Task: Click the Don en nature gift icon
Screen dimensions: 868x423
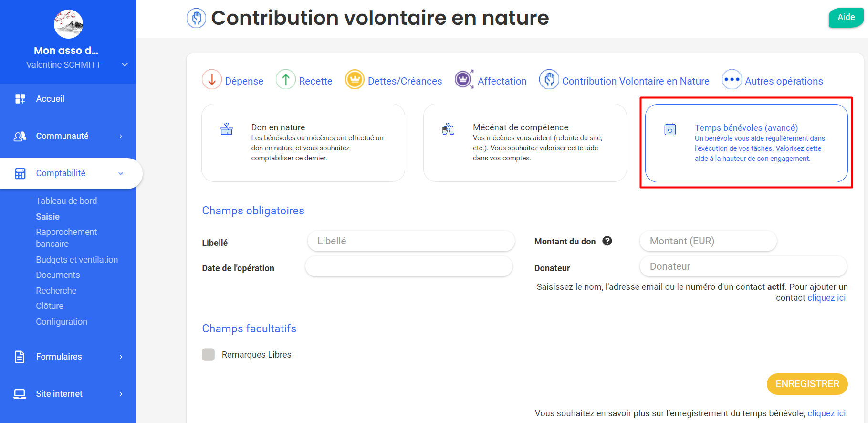Action: 227,129
